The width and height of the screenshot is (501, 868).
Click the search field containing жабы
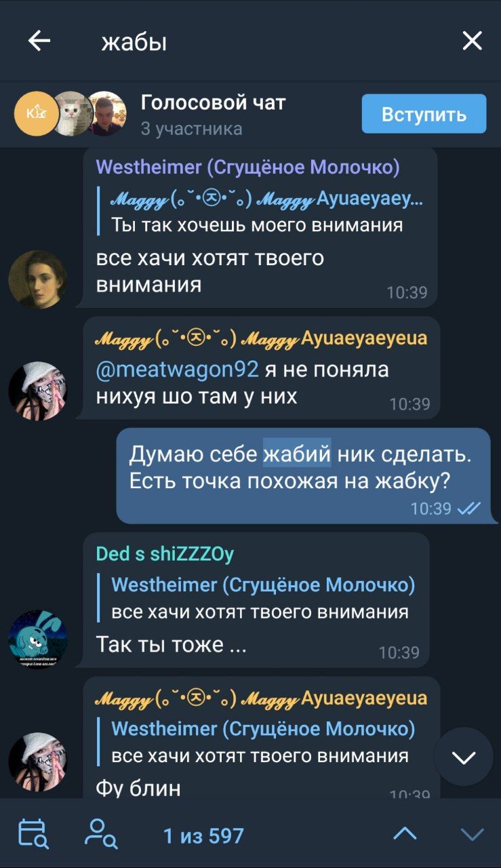[271, 42]
